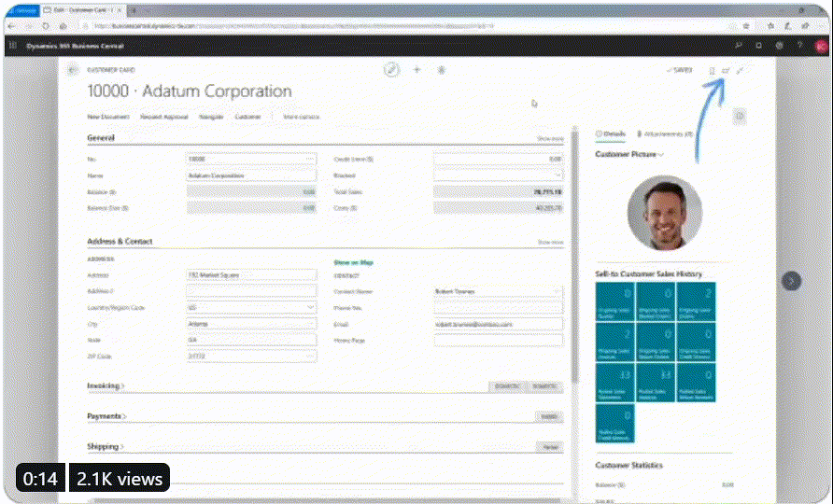Click into the Email field
833x504 pixels.
point(499,324)
